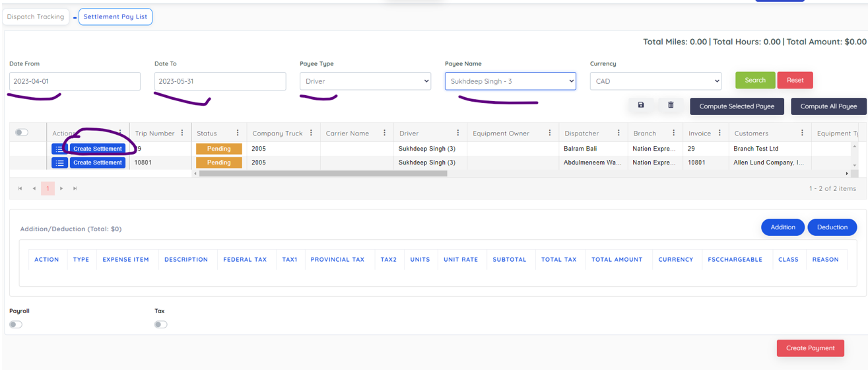Click the Date From input field
This screenshot has width=868, height=370.
pyautogui.click(x=75, y=81)
